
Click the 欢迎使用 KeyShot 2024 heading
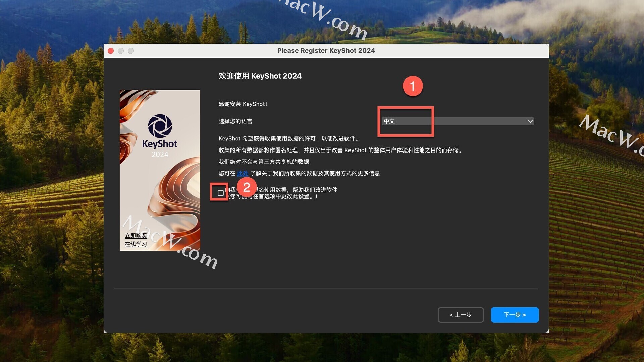click(x=260, y=76)
